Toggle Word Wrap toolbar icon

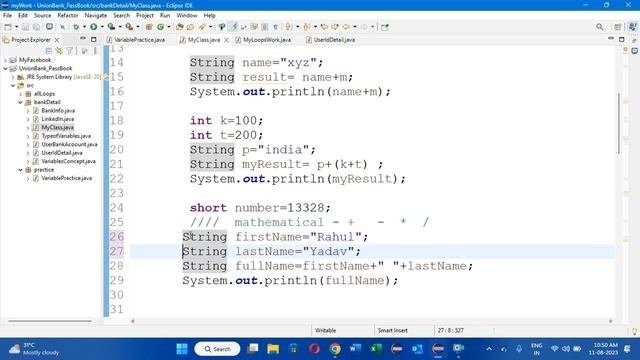[x=254, y=27]
